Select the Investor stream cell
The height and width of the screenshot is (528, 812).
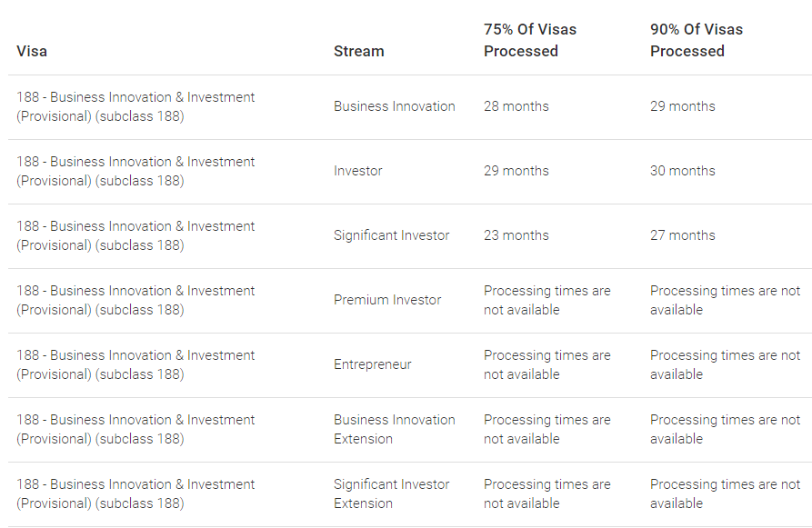[x=358, y=171]
